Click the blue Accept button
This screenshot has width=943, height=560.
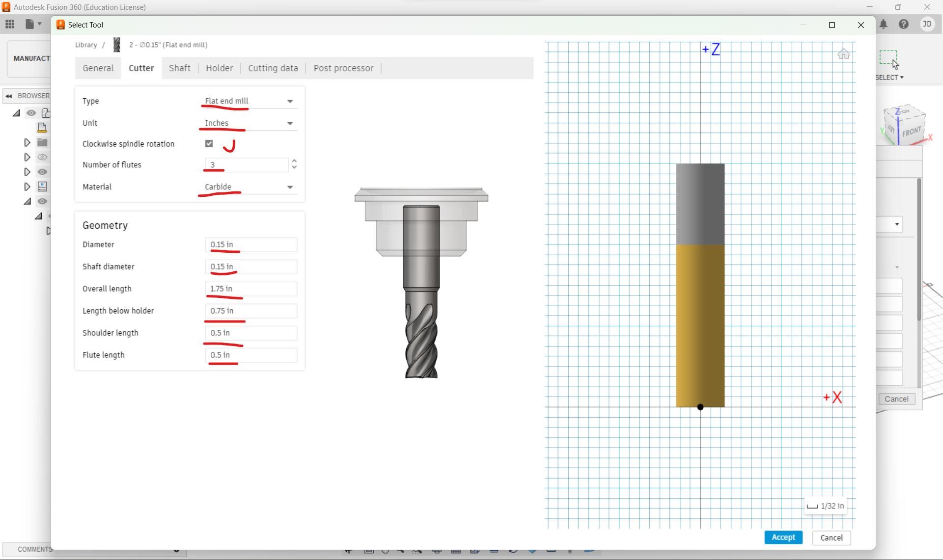tap(783, 537)
